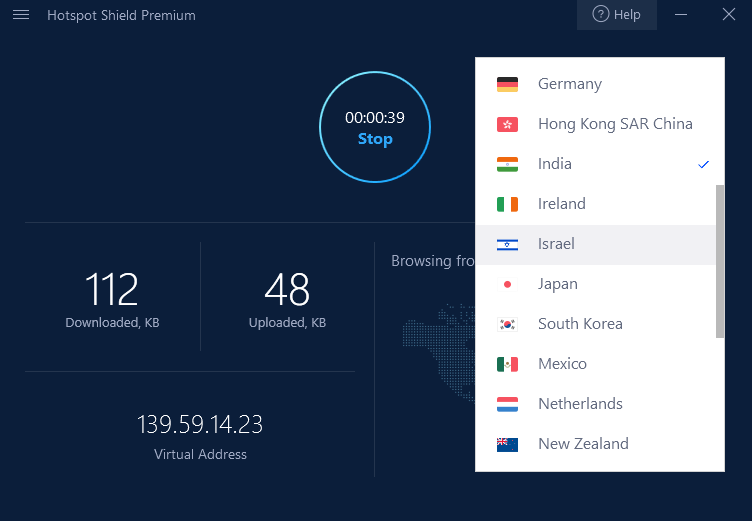Click the Germany flag icon
Screen dimensions: 752x521
click(x=507, y=84)
